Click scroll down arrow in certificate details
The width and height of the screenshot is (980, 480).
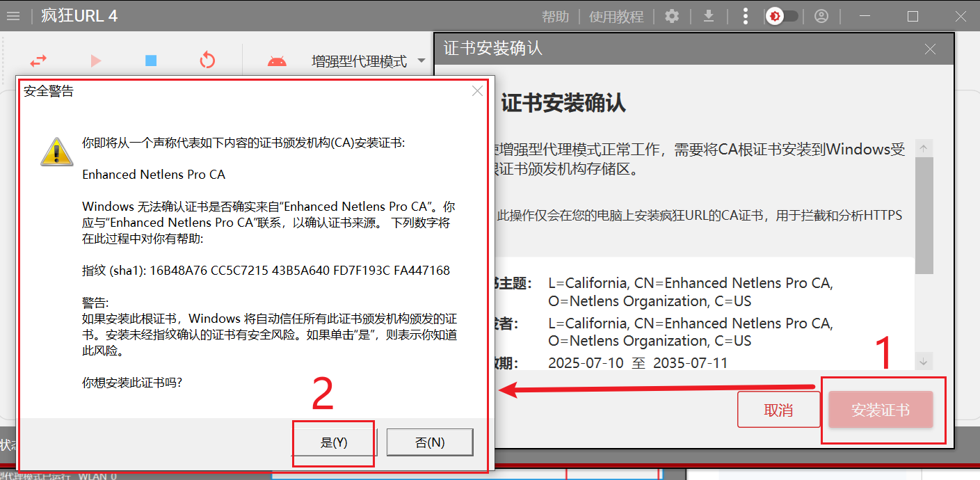point(924,361)
